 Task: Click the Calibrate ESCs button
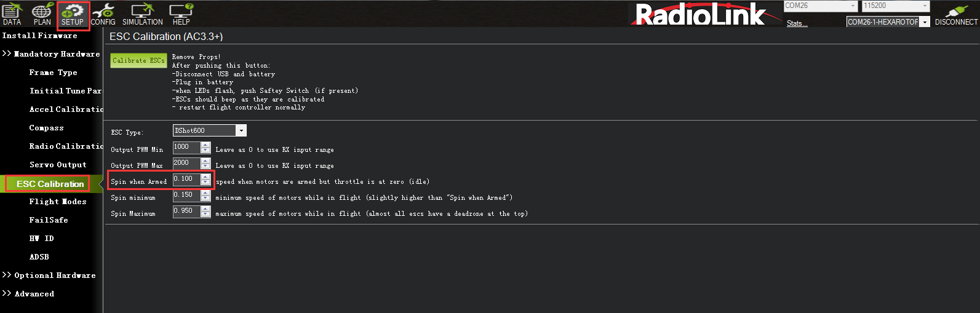click(x=138, y=60)
